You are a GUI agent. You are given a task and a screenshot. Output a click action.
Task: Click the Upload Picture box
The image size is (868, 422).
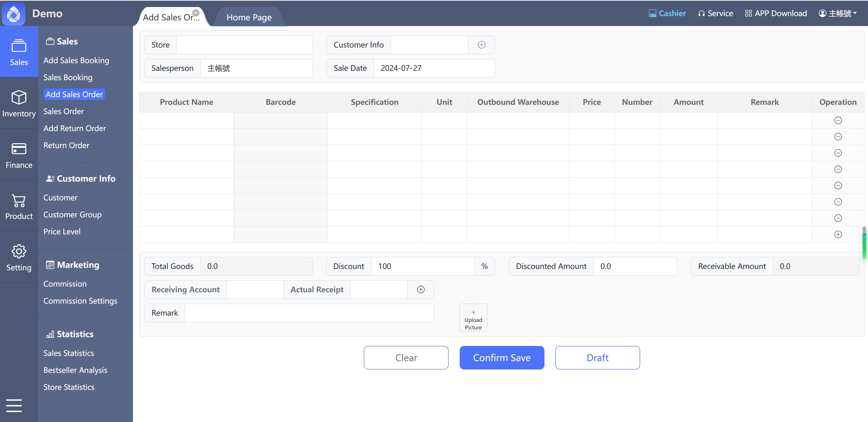473,318
